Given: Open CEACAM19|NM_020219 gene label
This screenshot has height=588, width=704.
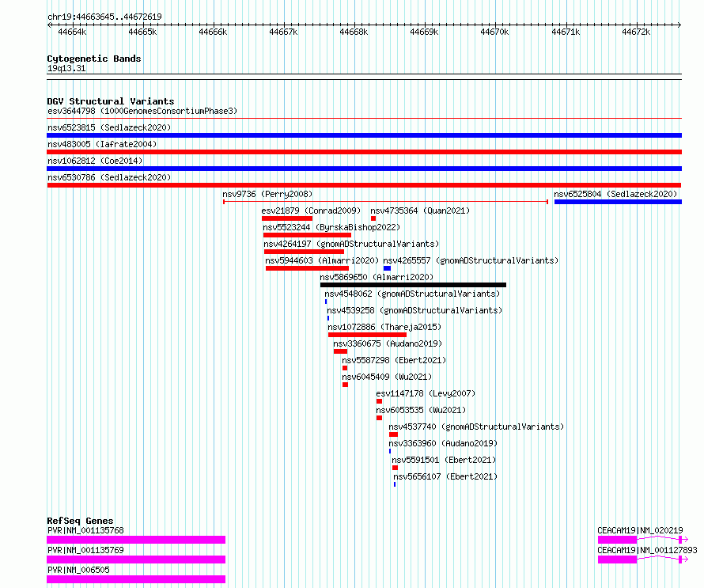Looking at the screenshot, I should coord(640,530).
